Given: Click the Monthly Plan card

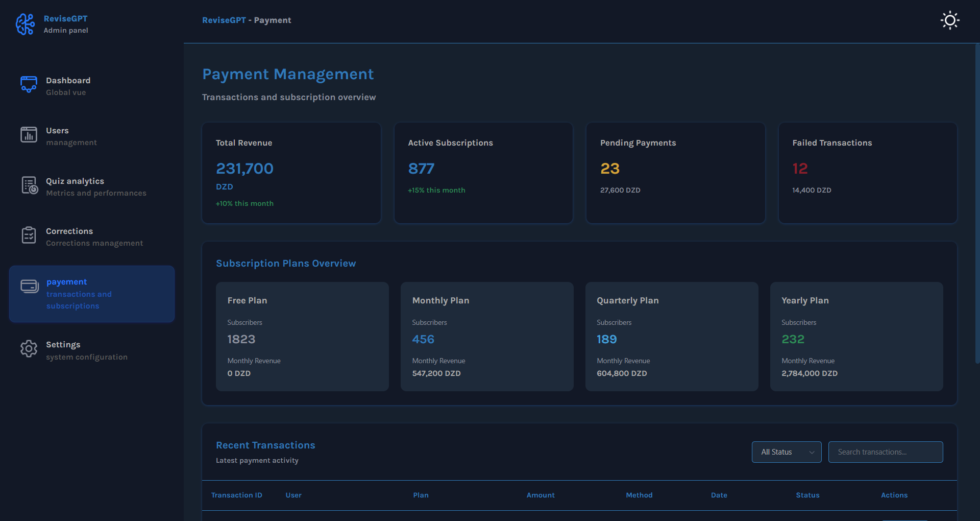Looking at the screenshot, I should coord(487,337).
